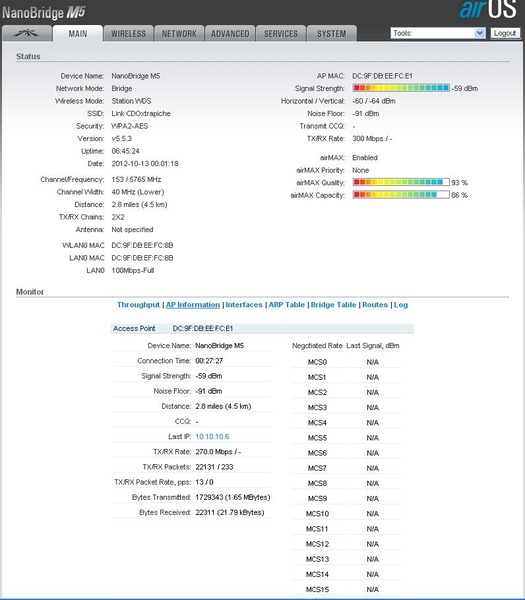
Task: Select LAN0 MAC address value
Action: (142, 258)
